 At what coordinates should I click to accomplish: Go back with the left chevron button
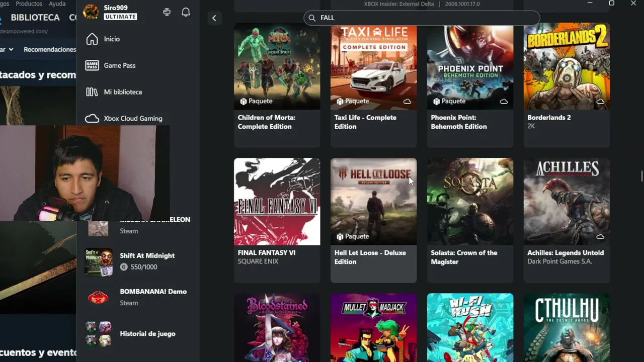coord(214,18)
